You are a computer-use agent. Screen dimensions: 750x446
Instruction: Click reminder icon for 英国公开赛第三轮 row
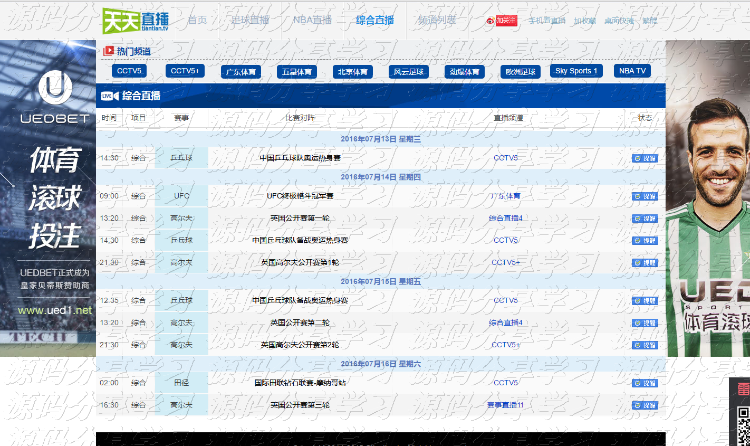(645, 405)
